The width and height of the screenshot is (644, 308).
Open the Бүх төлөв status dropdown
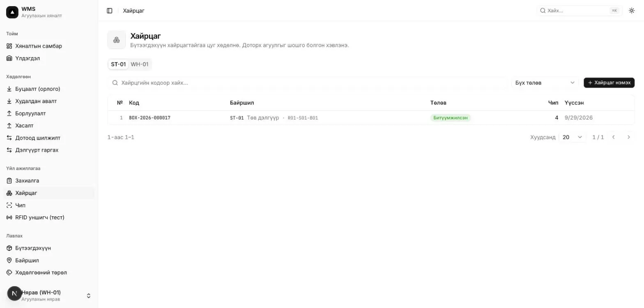[545, 83]
